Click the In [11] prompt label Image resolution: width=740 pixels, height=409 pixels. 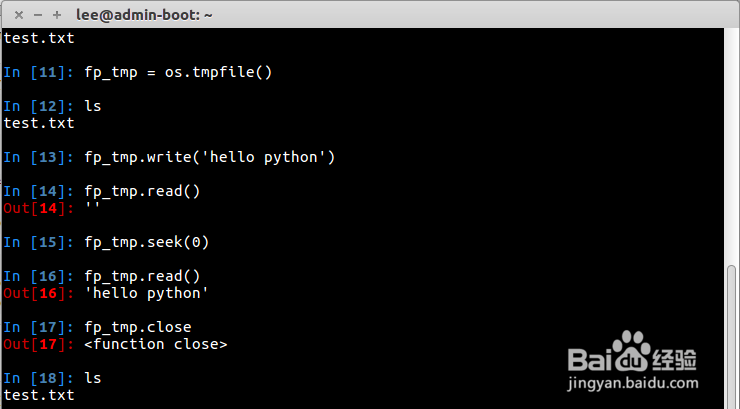[39, 72]
